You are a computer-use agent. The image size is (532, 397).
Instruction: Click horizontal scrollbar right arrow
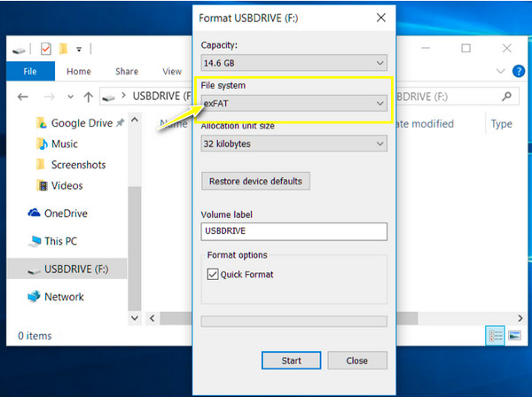click(520, 318)
